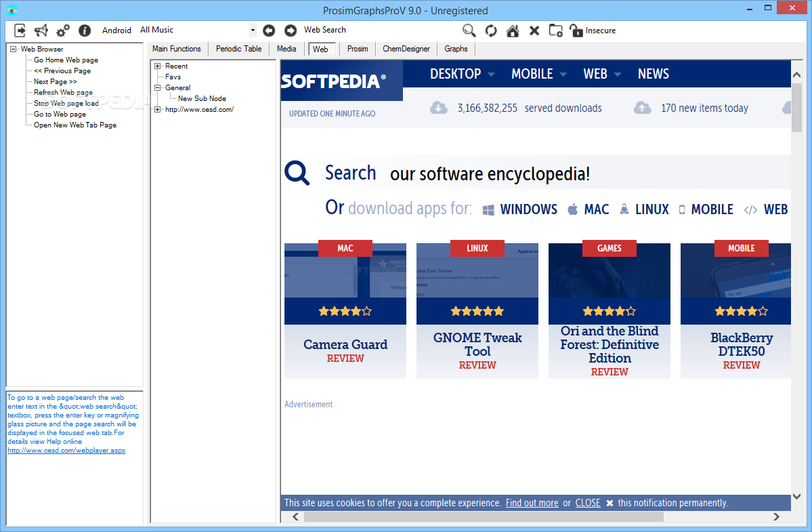
Task: Switch to the Periodic Table tab
Action: point(239,49)
